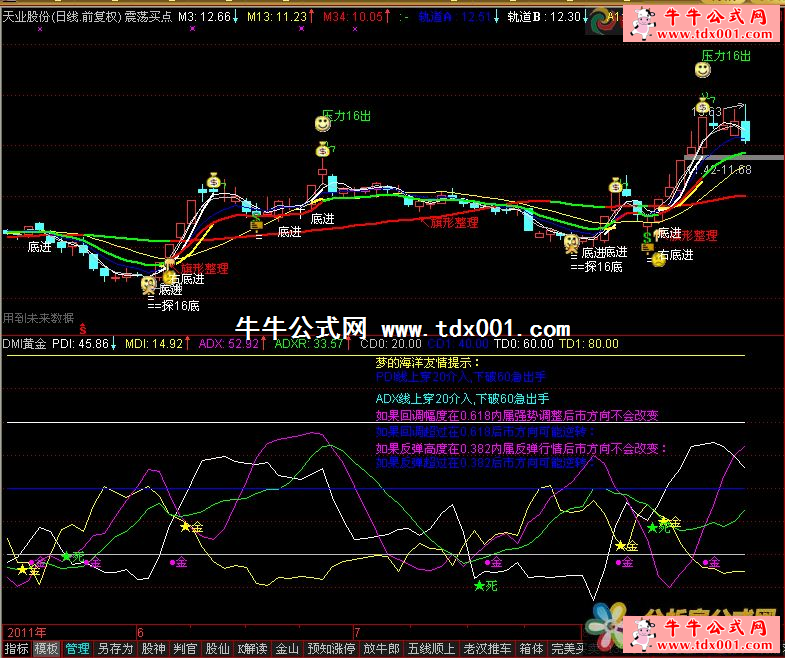The image size is (785, 658).
Task: Apply the 股神 indicator template
Action: pyautogui.click(x=153, y=648)
